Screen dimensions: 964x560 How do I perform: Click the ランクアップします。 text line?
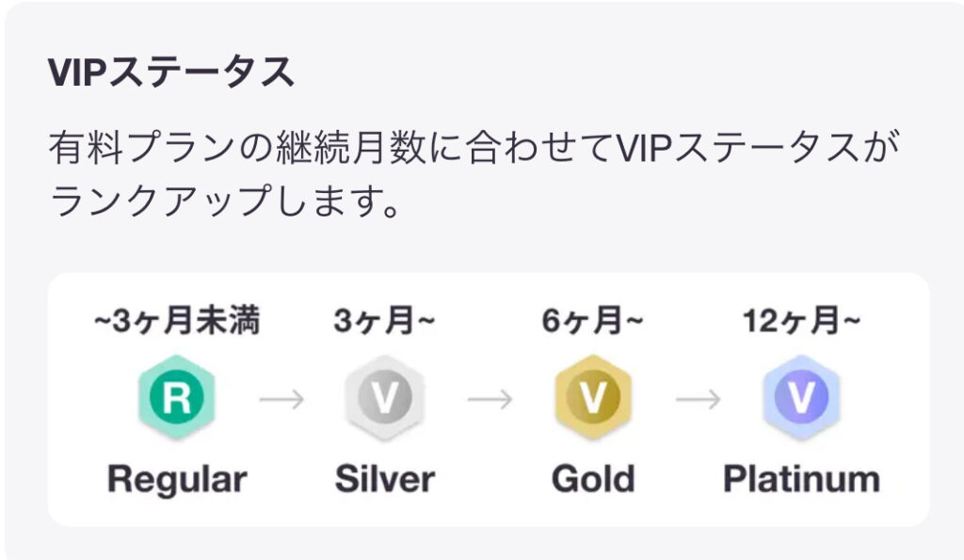point(225,201)
